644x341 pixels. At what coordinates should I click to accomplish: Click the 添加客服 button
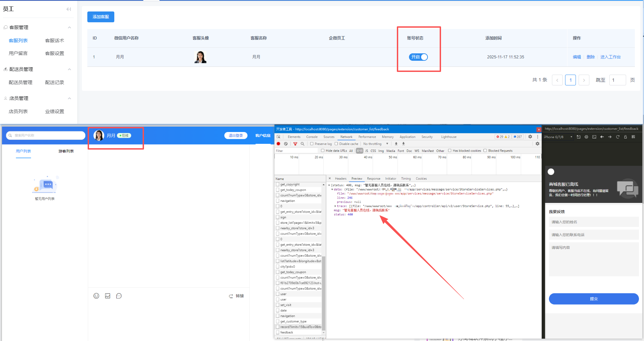100,17
